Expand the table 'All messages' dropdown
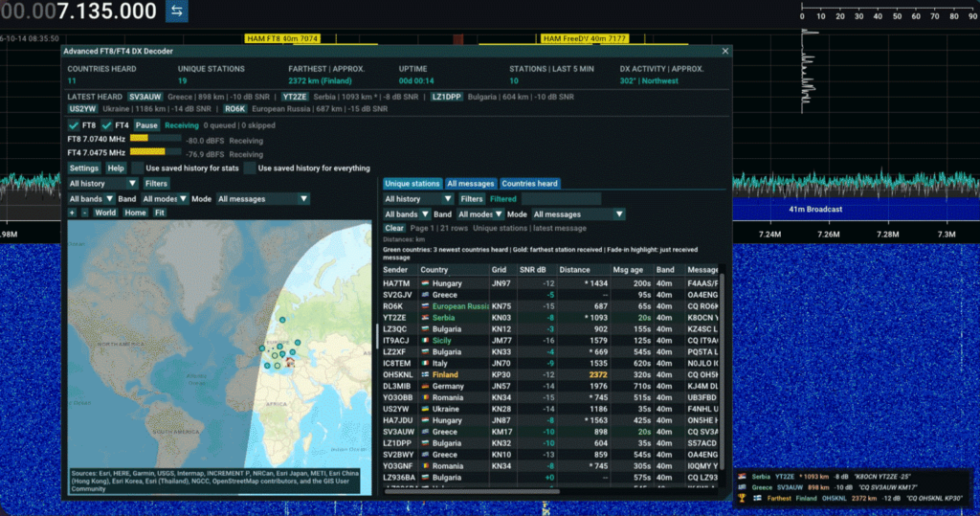980x516 pixels. click(578, 214)
